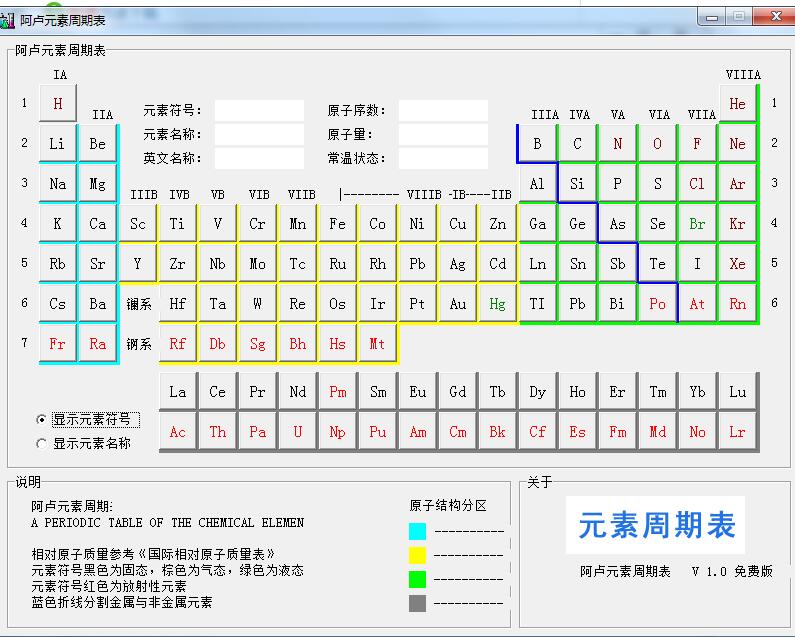Pick the Cu element button
This screenshot has width=795, height=637.
[458, 224]
